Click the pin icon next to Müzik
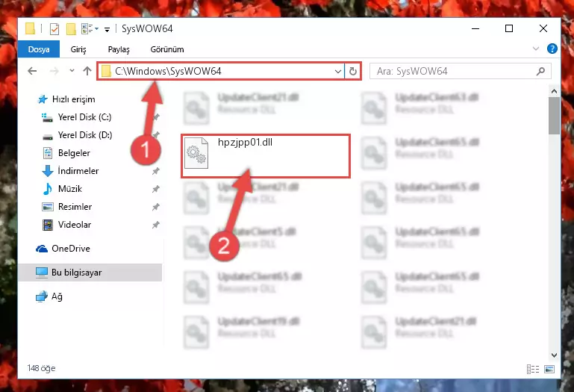 coord(156,189)
